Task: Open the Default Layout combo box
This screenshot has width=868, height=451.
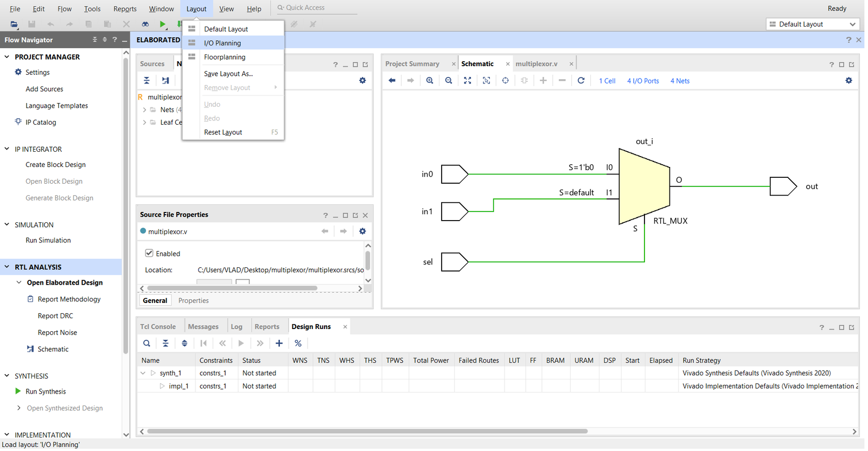Action: 812,24
